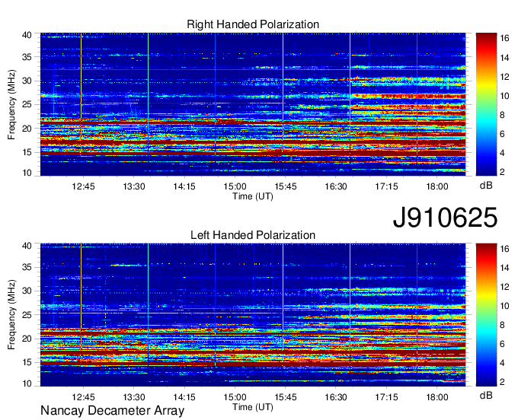Screen dimensions: 518x420
Task: Click the 12:45 tick label on the top plot
Action: pos(83,186)
